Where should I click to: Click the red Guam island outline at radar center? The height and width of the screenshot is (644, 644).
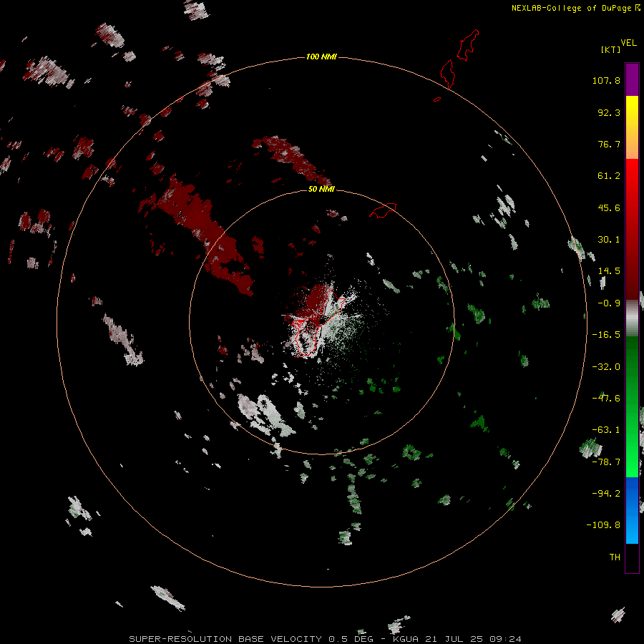click(316, 323)
